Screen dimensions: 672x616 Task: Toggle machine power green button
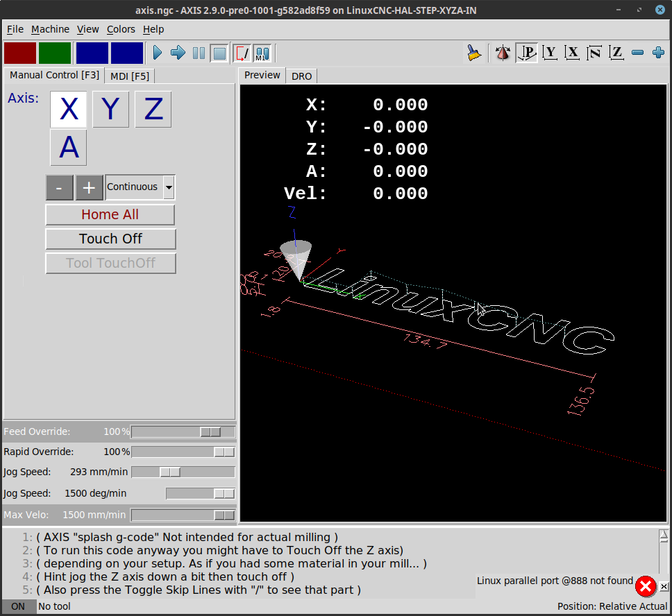point(55,53)
